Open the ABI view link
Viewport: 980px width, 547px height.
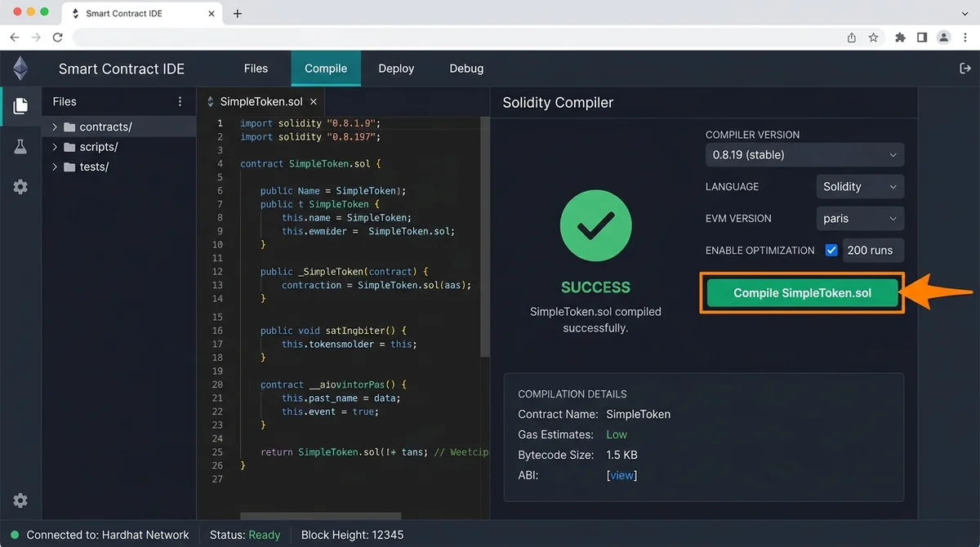[x=621, y=475]
